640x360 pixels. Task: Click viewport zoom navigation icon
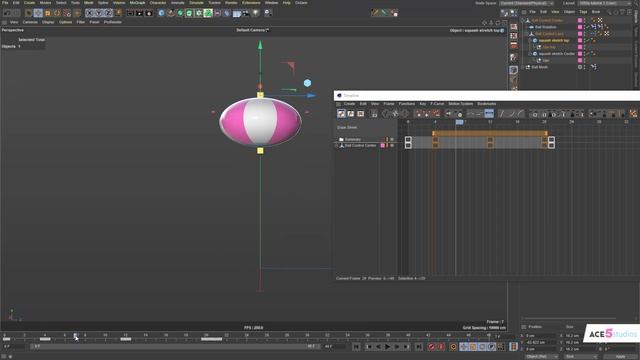point(491,22)
